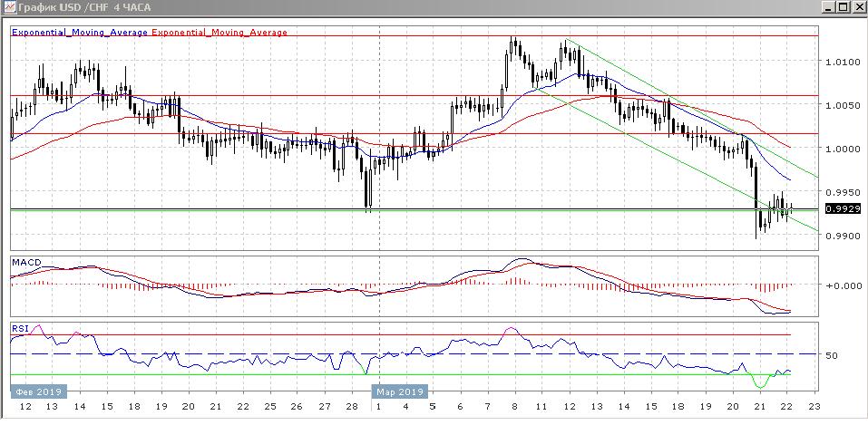Image resolution: width=868 pixels, height=425 pixels.
Task: Click date 21 on the time axis
Action: (x=759, y=409)
